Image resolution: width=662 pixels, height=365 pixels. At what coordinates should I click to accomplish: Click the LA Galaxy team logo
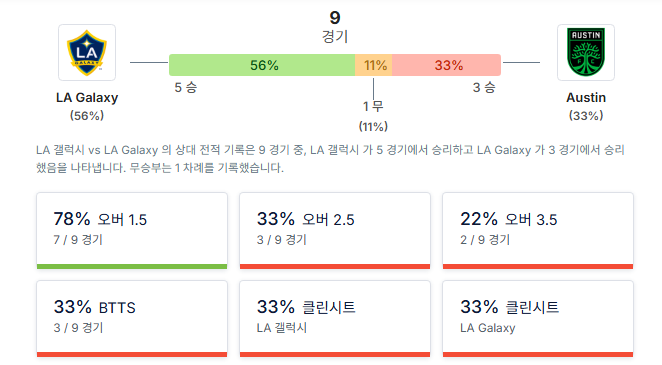click(87, 53)
